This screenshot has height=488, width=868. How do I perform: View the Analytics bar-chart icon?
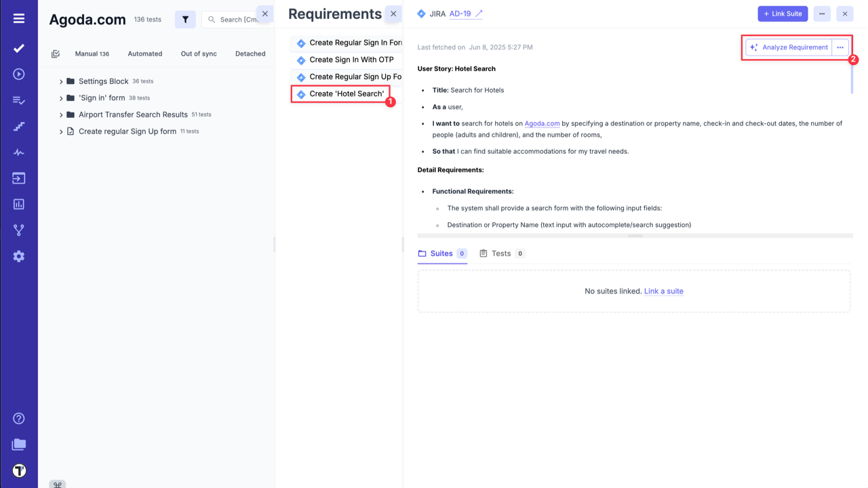[18, 203]
